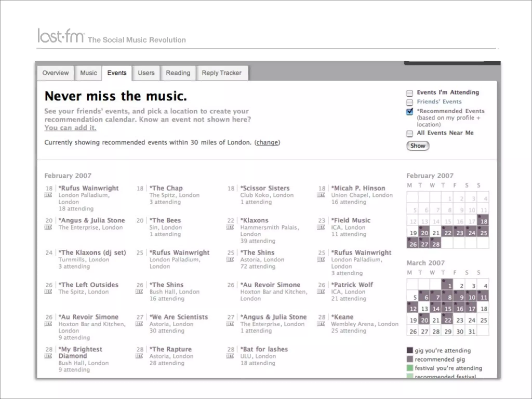This screenshot has height=399, width=532.
Task: Open the Music tab
Action: 88,73
